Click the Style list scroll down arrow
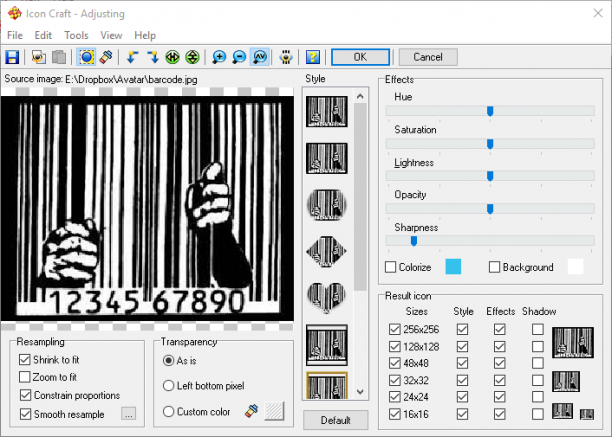The image size is (612, 437). pos(360,392)
